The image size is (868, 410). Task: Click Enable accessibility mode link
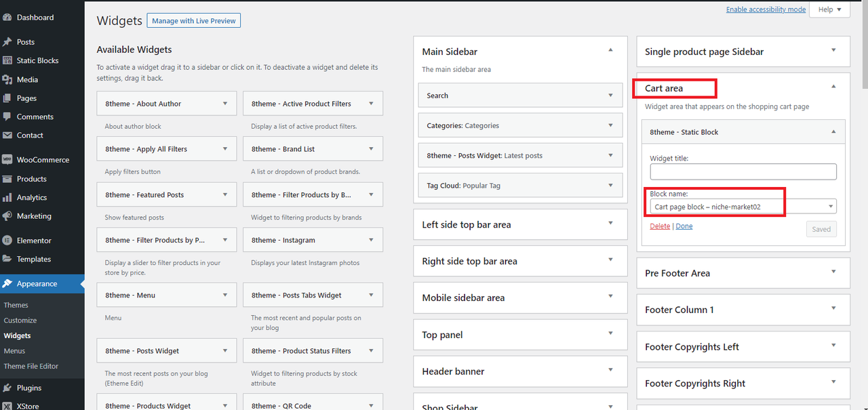(x=766, y=9)
